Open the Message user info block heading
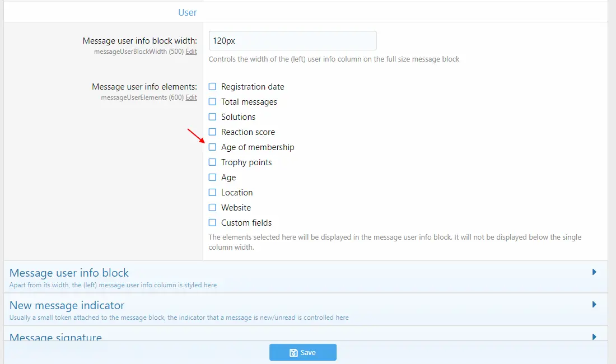This screenshot has height=364, width=616. (69, 273)
